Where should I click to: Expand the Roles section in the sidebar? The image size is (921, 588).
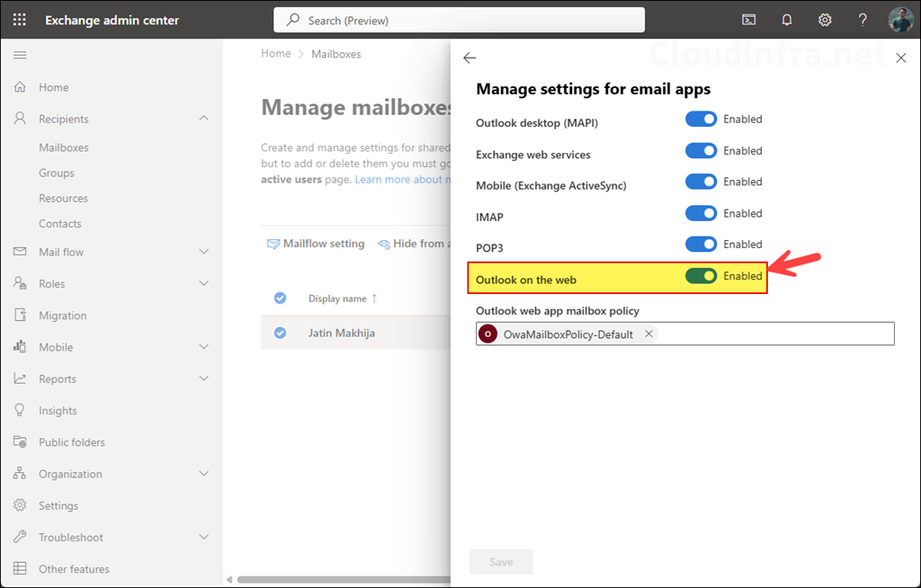(x=55, y=283)
